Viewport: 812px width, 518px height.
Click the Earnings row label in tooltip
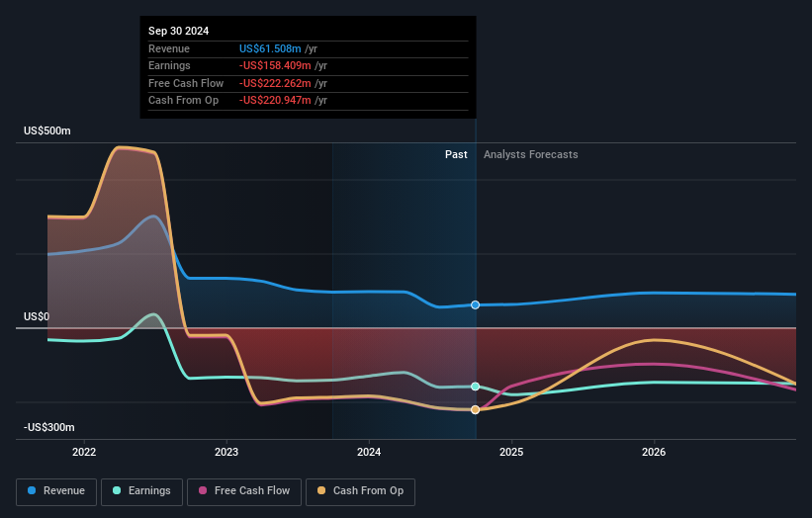coord(169,65)
